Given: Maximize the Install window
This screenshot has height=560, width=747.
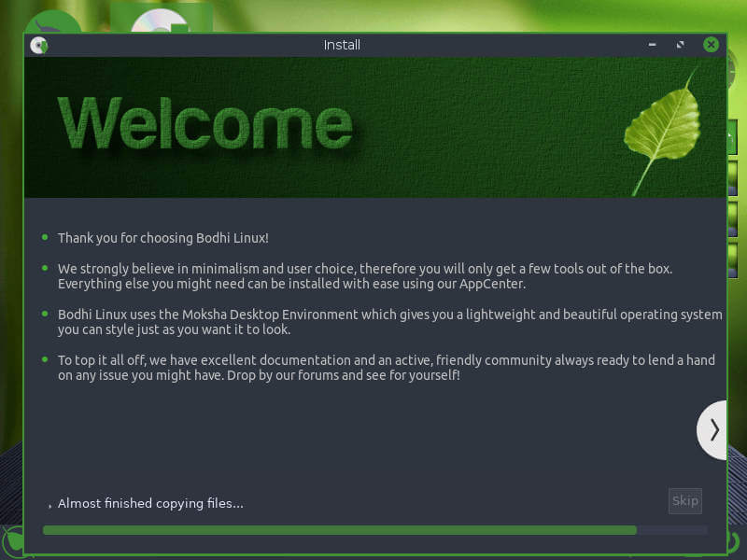Looking at the screenshot, I should [681, 45].
